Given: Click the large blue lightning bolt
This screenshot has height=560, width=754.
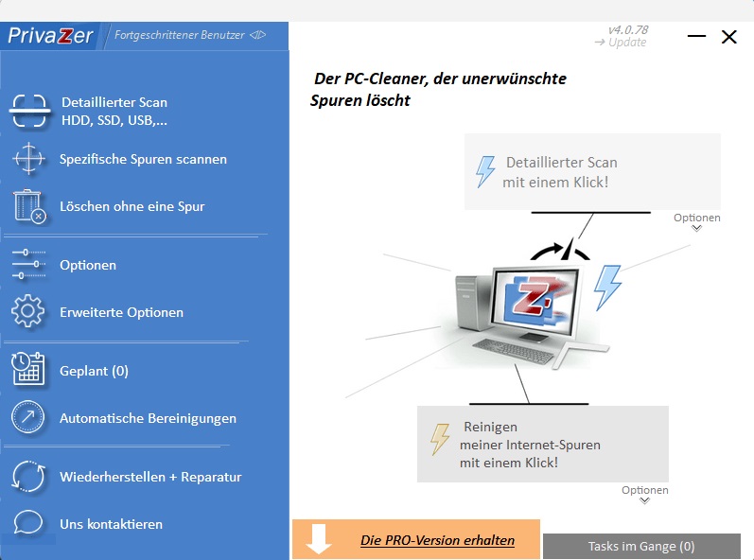Looking at the screenshot, I should [x=606, y=287].
